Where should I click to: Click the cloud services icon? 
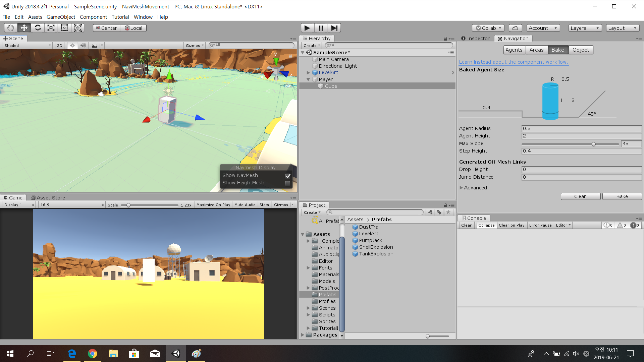pos(515,28)
